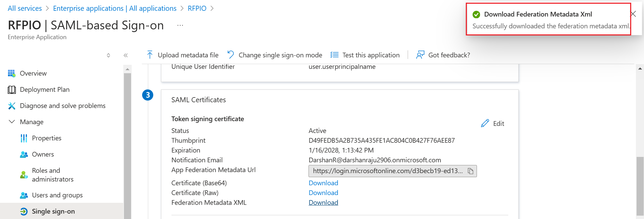Click the user.userprincipalname value
Image resolution: width=644 pixels, height=219 pixels.
tap(342, 67)
